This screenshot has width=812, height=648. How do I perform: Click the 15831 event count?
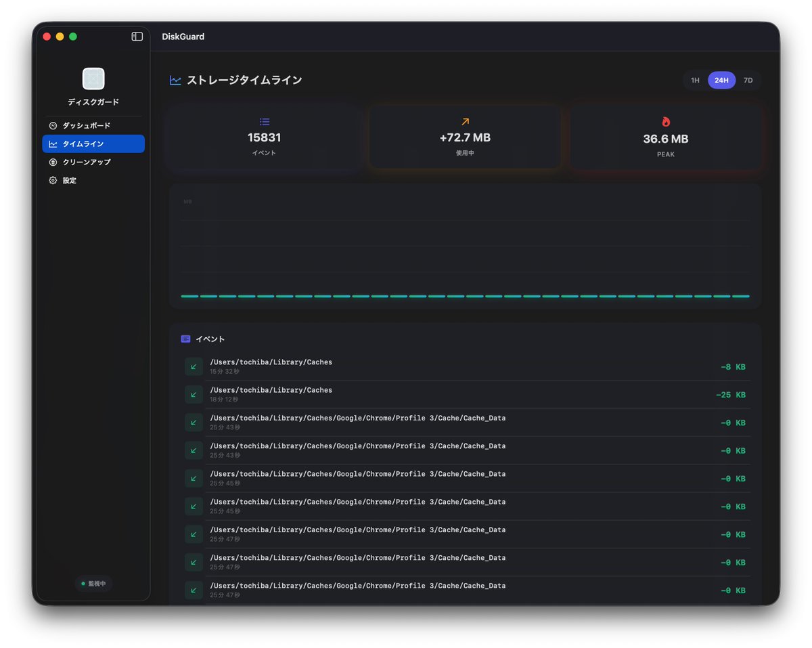[265, 137]
